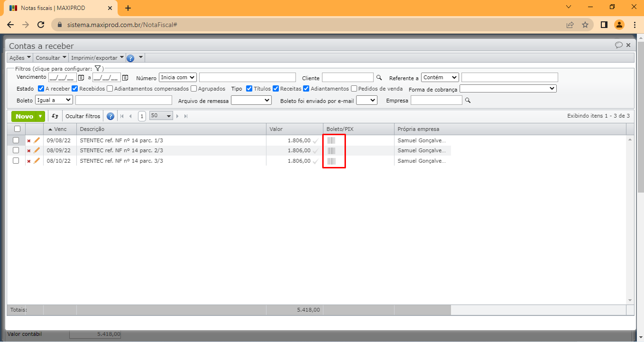Open the boleto barcode for parc. 3/3
The image size is (644, 342).
click(x=331, y=161)
